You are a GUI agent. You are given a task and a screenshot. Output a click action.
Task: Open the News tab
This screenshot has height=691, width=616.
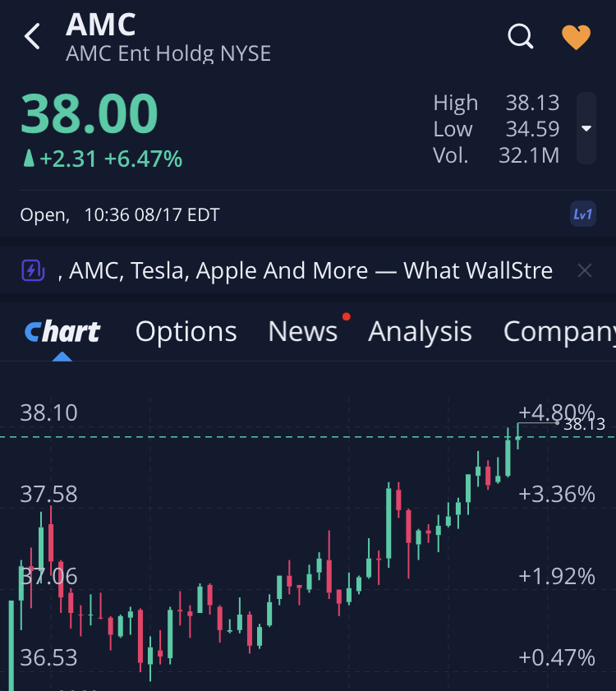302,331
